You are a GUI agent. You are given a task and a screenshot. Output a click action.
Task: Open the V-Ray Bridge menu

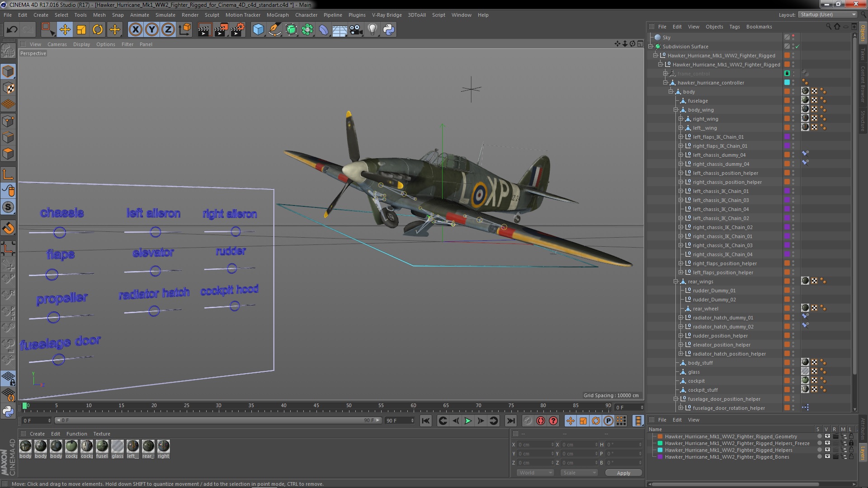click(387, 15)
